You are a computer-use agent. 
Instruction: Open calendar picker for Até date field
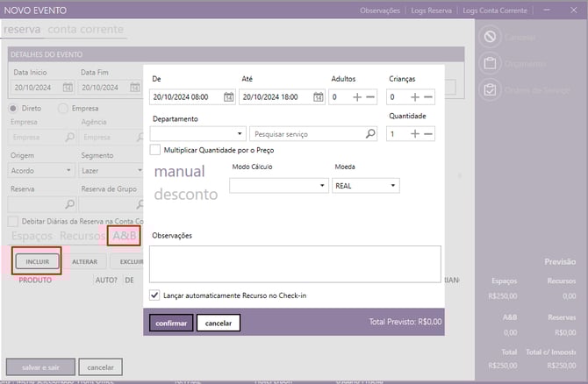(x=318, y=97)
